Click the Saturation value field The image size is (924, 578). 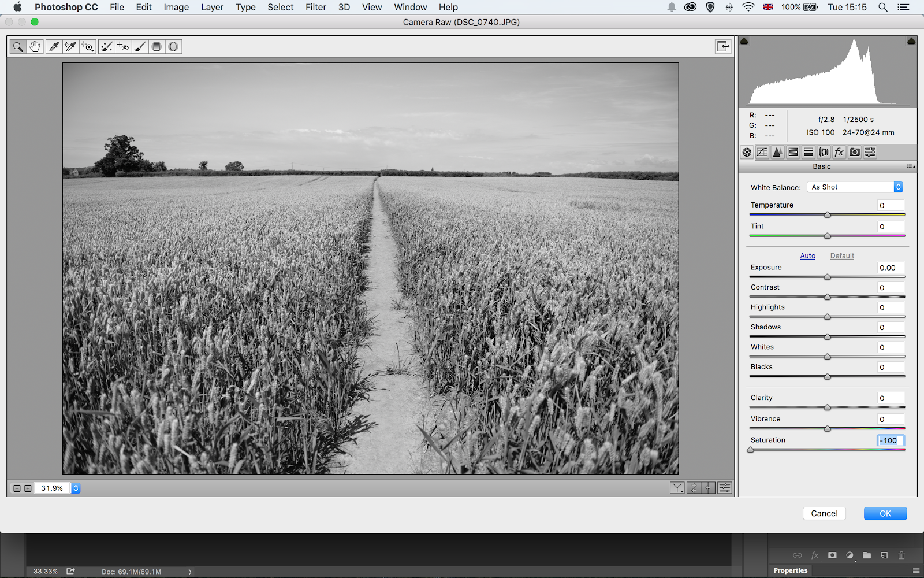(889, 440)
